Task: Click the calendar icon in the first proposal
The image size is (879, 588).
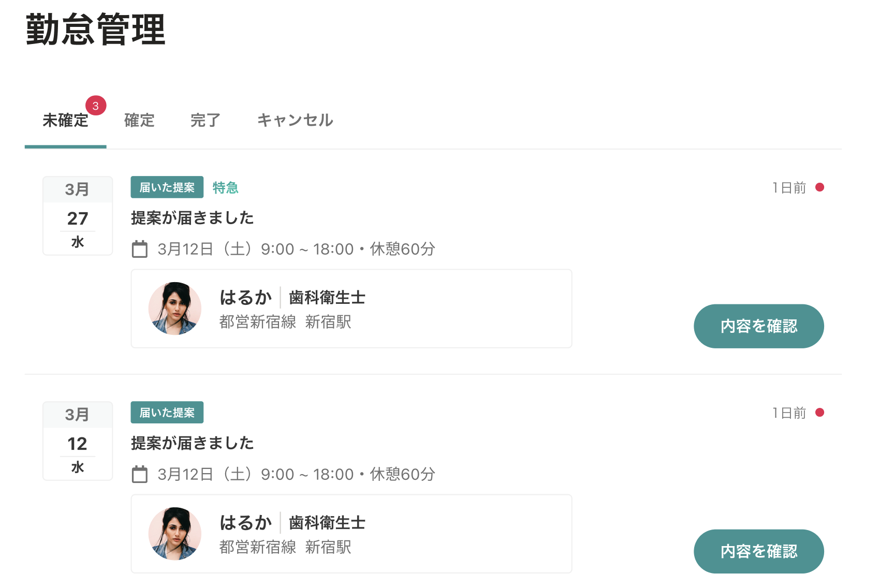Action: tap(140, 249)
